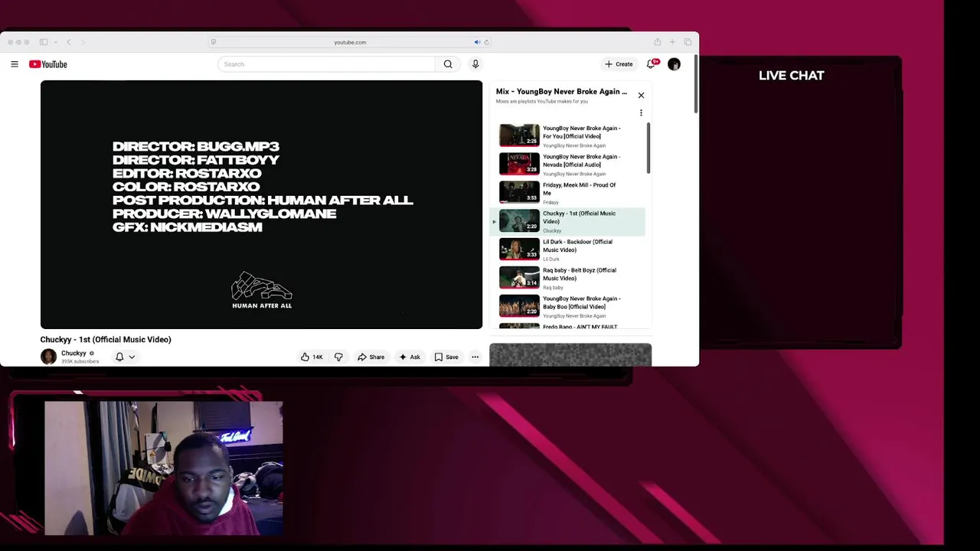Screen dimensions: 980x551
Task: Play 'Nevada [Official Audio]' thumbnail
Action: click(519, 164)
